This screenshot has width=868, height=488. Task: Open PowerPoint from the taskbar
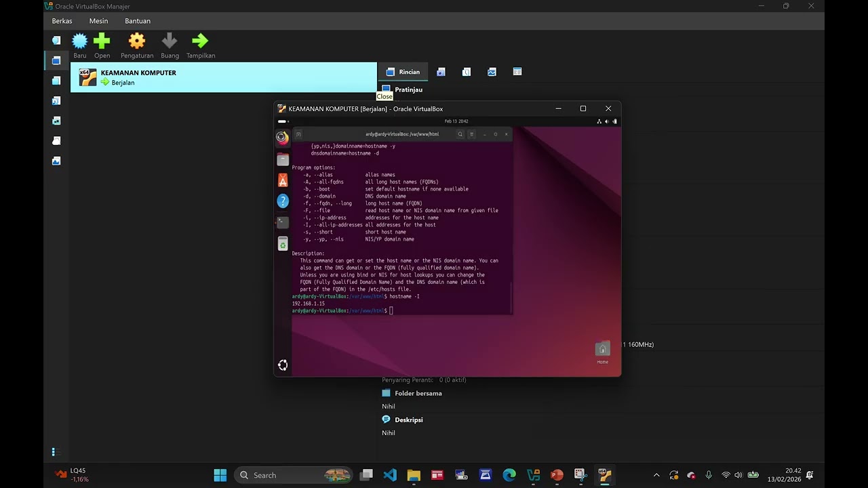point(557,475)
